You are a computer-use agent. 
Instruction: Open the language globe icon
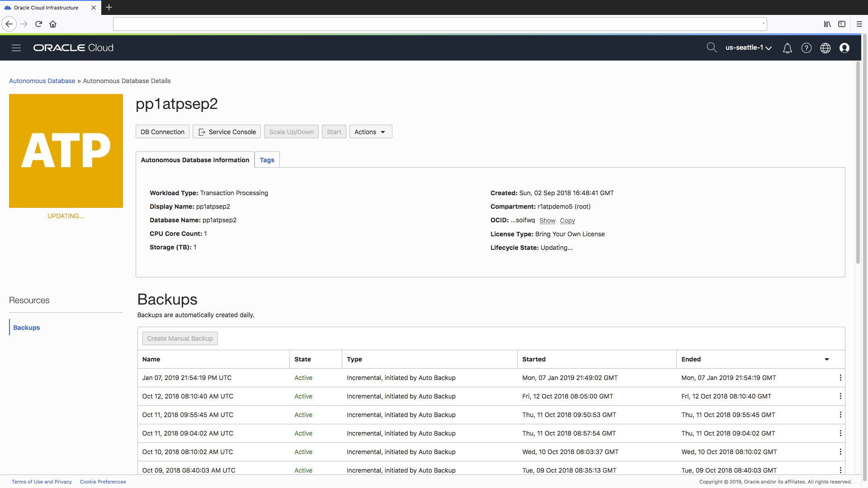point(826,48)
